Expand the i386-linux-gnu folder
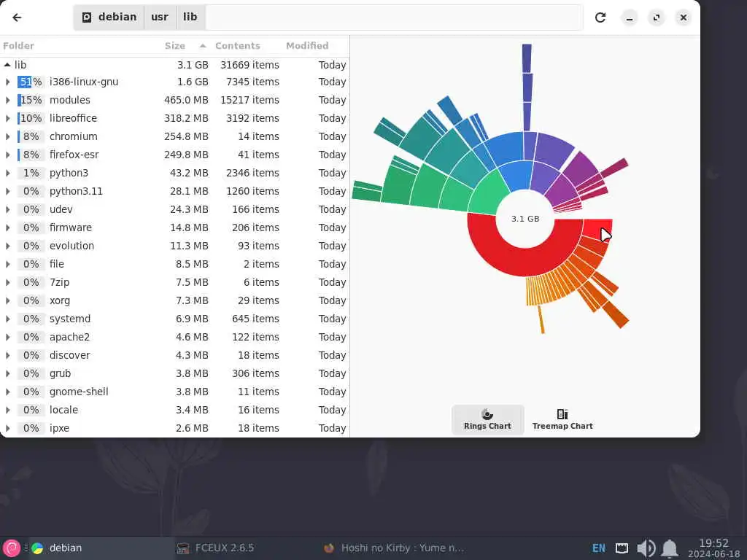This screenshot has height=560, width=747. pos(7,82)
